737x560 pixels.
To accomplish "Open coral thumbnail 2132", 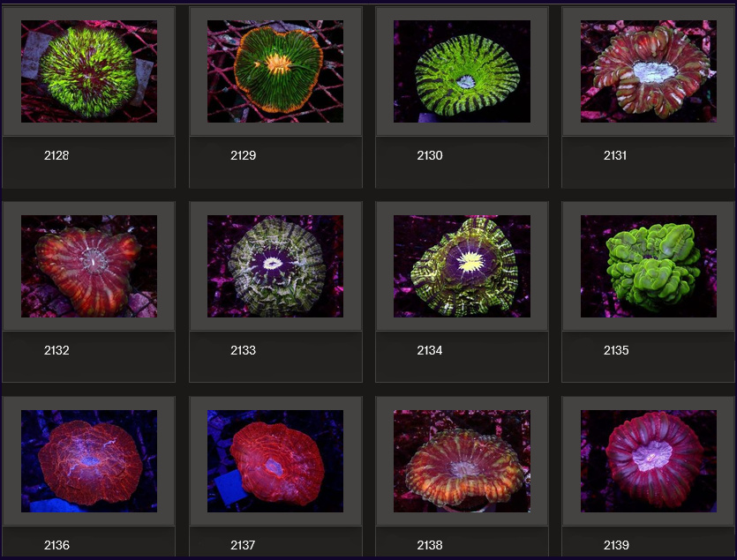I will (x=89, y=266).
